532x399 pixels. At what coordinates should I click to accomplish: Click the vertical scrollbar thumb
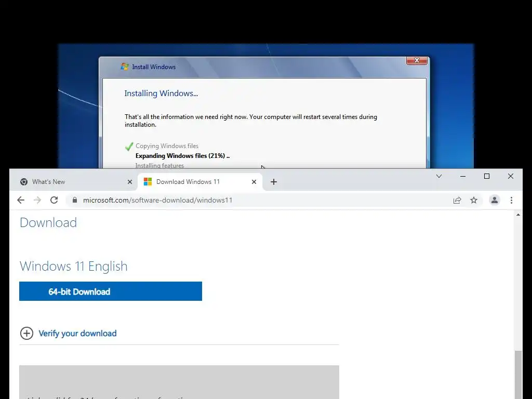click(518, 375)
